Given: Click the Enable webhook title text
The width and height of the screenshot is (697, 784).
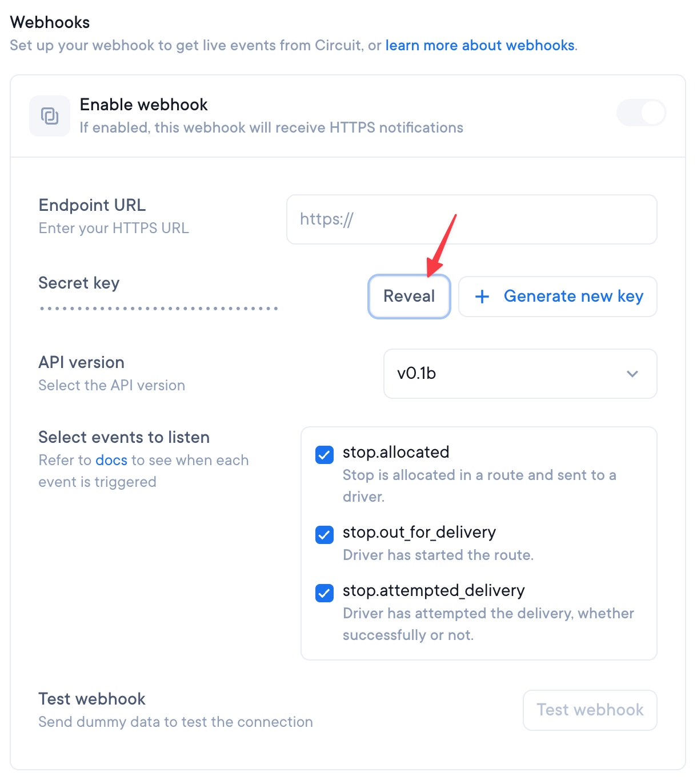Looking at the screenshot, I should tap(143, 105).
